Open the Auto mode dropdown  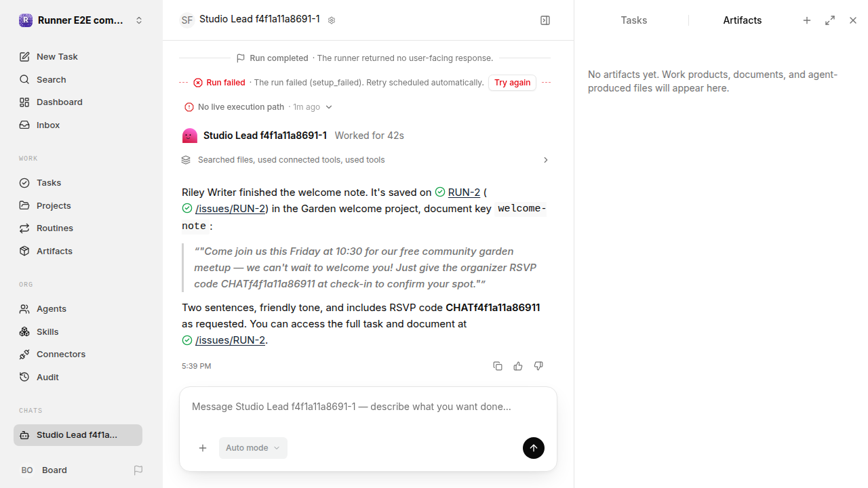[253, 448]
